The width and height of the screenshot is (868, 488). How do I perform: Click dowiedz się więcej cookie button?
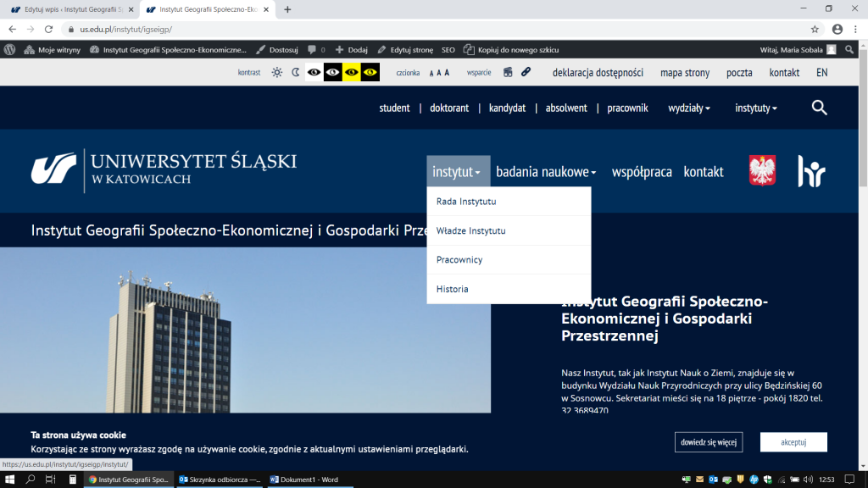tap(709, 442)
